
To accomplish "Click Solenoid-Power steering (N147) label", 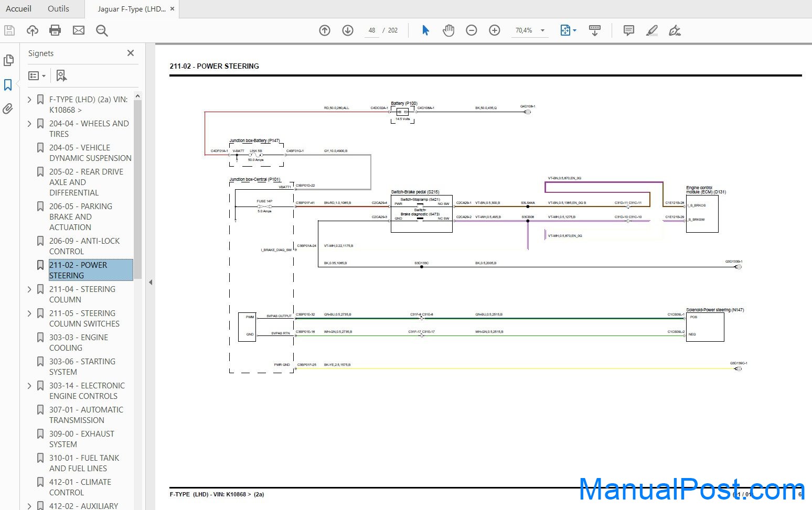I will (x=715, y=310).
